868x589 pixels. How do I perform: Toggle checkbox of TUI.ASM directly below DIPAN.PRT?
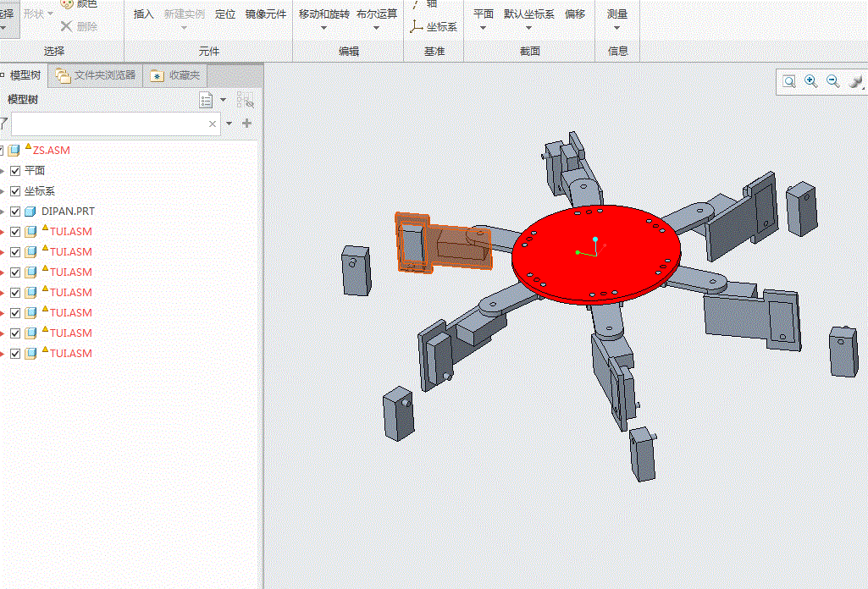[x=15, y=232]
